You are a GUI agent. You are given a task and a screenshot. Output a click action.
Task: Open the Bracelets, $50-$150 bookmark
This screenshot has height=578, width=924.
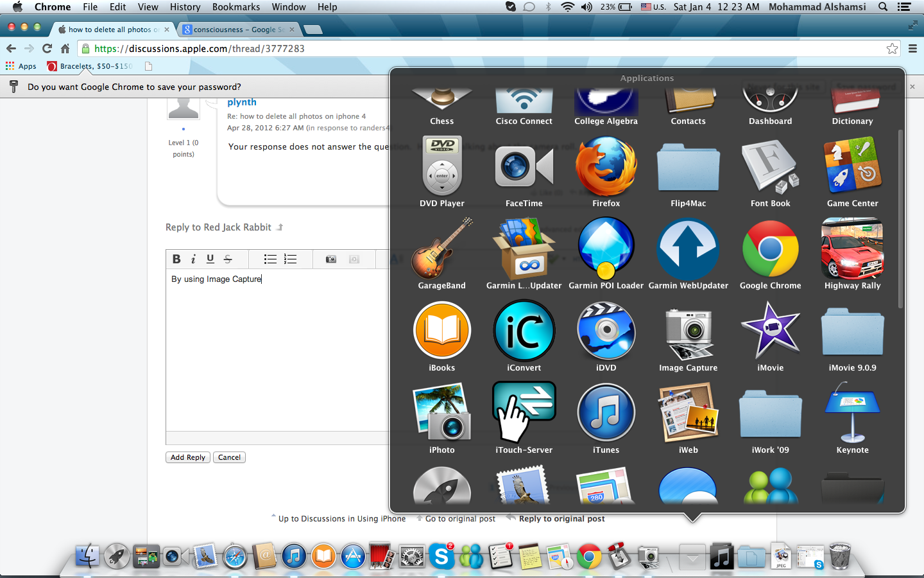pyautogui.click(x=90, y=66)
